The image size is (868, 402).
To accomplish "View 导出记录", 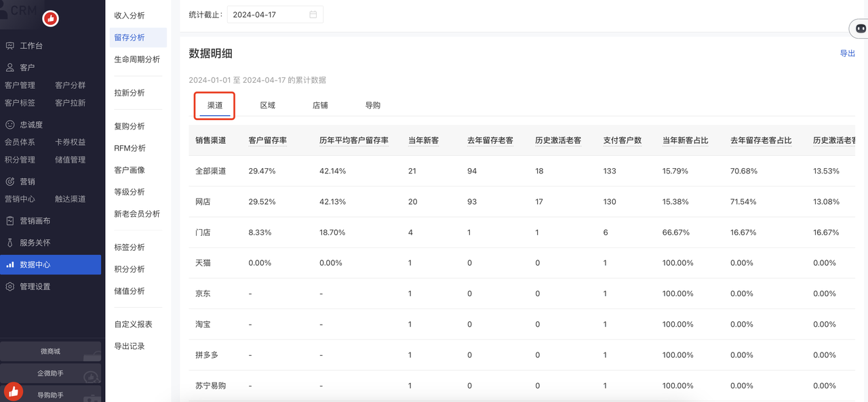I will (x=130, y=346).
